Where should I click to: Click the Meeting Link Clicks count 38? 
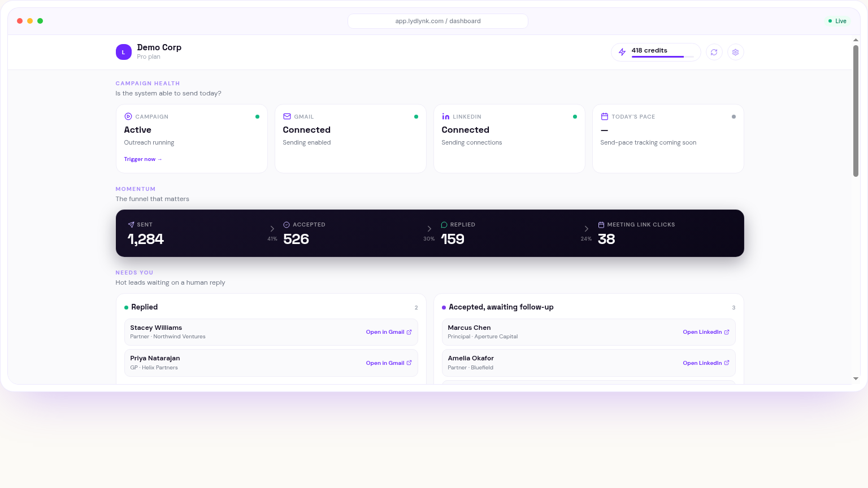click(x=606, y=239)
